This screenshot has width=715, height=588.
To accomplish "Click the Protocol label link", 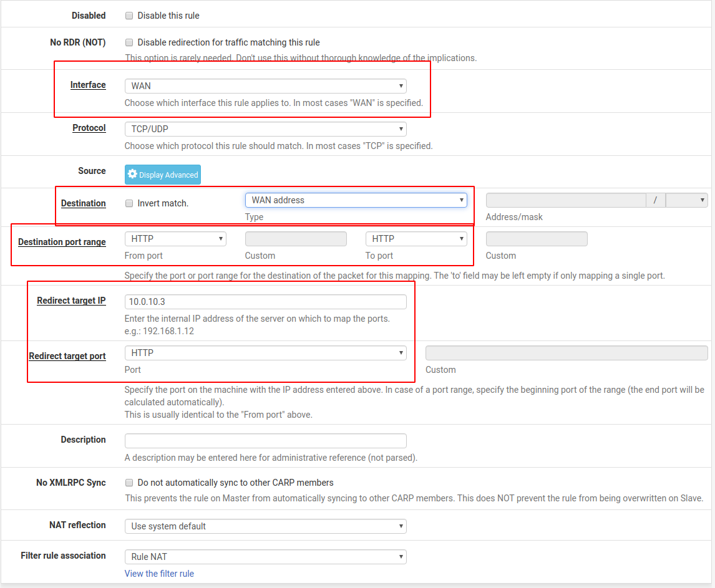I will pyautogui.click(x=89, y=128).
